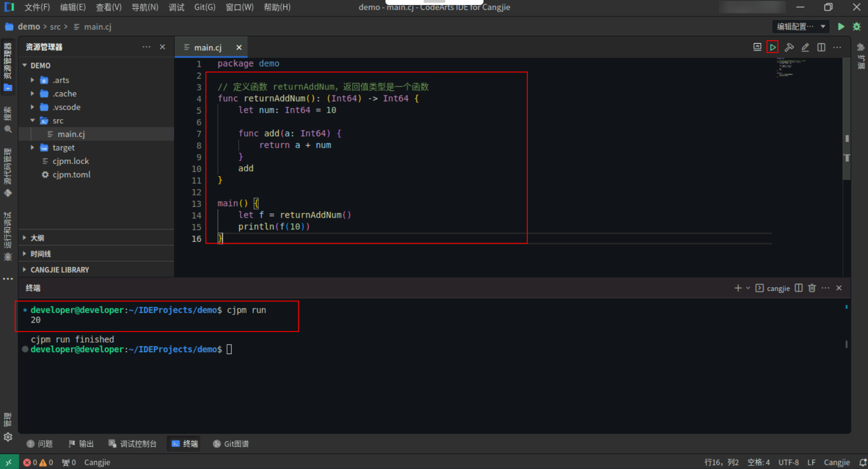Change file encoding via UTF-8 status item
Screen dimensions: 868x469
pos(789,462)
